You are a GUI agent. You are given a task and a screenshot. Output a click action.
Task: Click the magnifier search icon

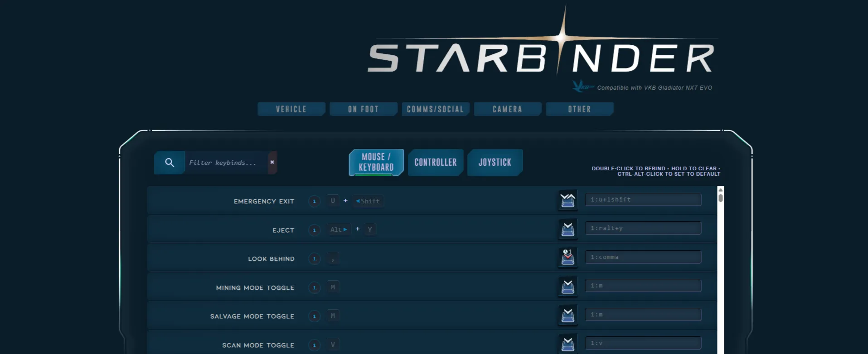170,163
